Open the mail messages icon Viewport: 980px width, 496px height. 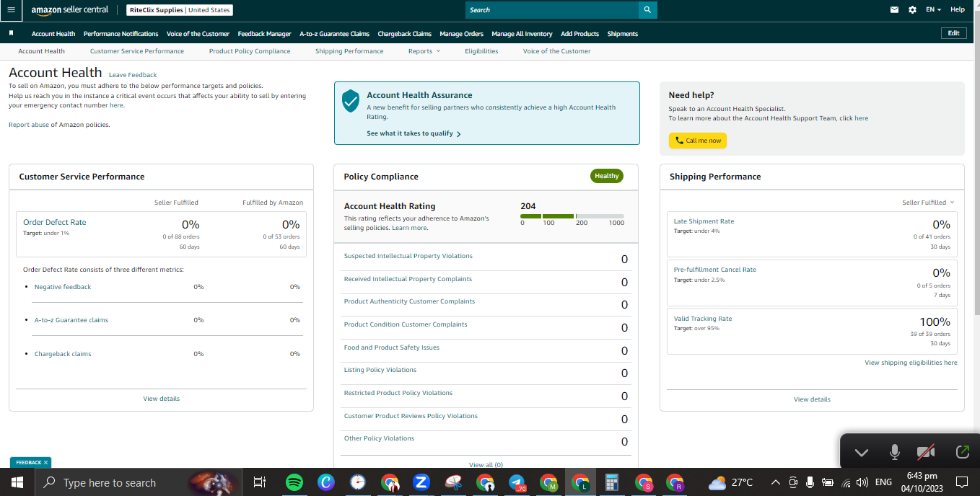[x=894, y=10]
